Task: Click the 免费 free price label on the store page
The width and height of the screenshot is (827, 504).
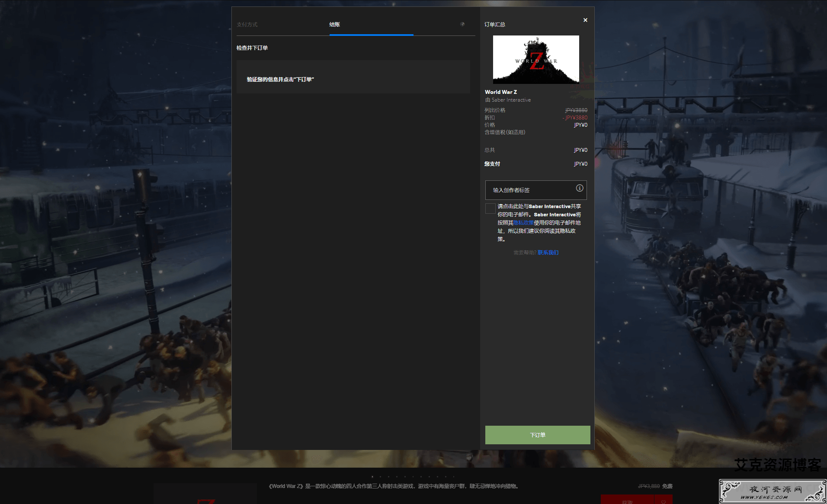Action: point(667,486)
